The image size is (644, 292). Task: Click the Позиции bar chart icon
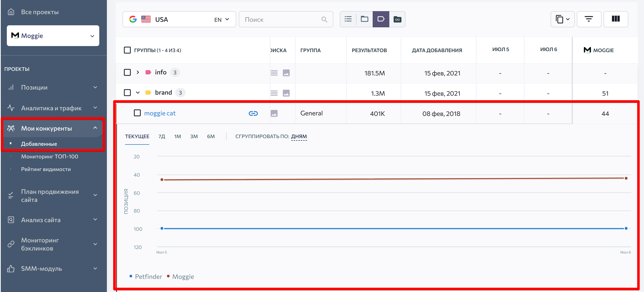coord(11,87)
